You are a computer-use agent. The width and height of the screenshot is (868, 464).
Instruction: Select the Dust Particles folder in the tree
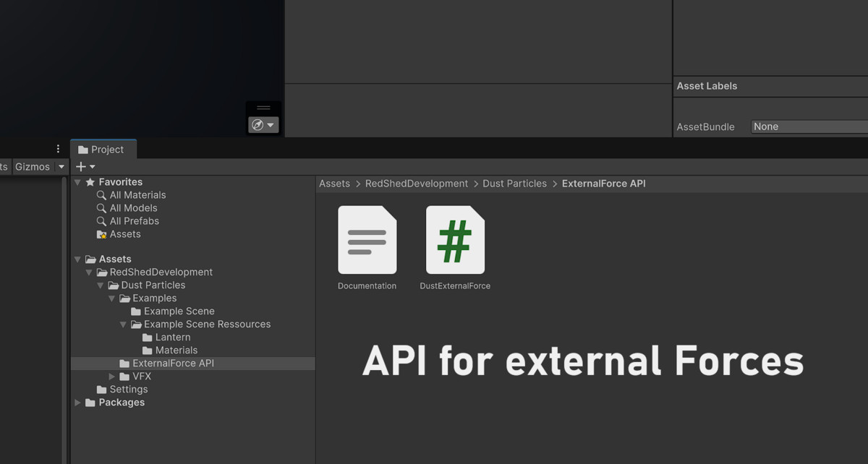(x=153, y=285)
